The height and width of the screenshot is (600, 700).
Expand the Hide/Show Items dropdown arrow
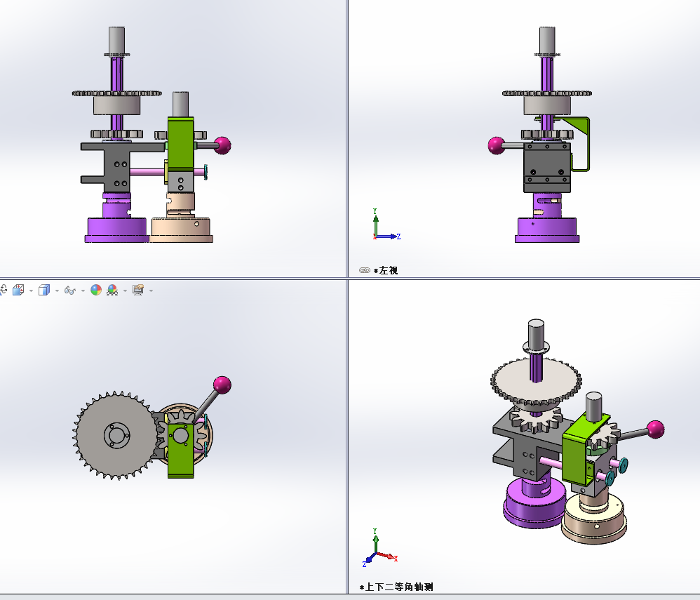point(83,291)
